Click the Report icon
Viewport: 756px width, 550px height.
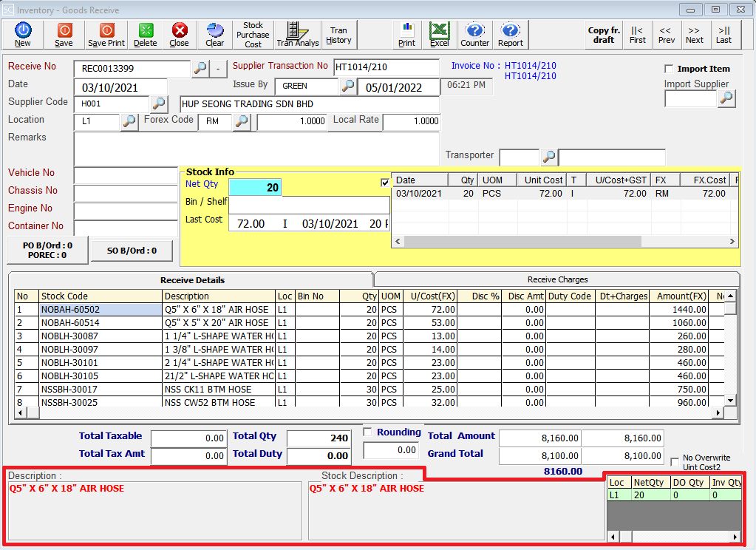point(511,35)
